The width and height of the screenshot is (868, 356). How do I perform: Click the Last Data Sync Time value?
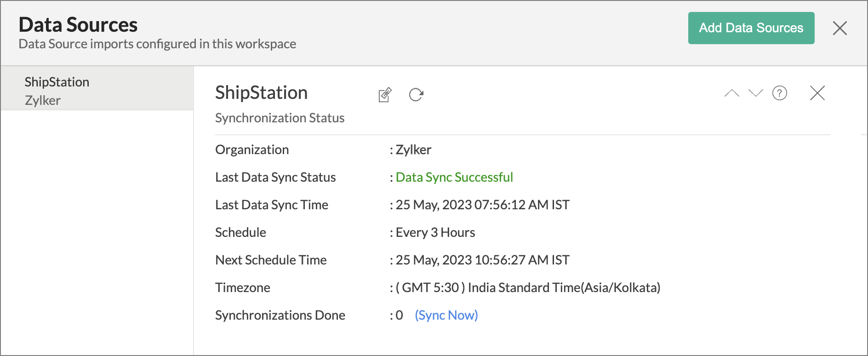coord(483,205)
